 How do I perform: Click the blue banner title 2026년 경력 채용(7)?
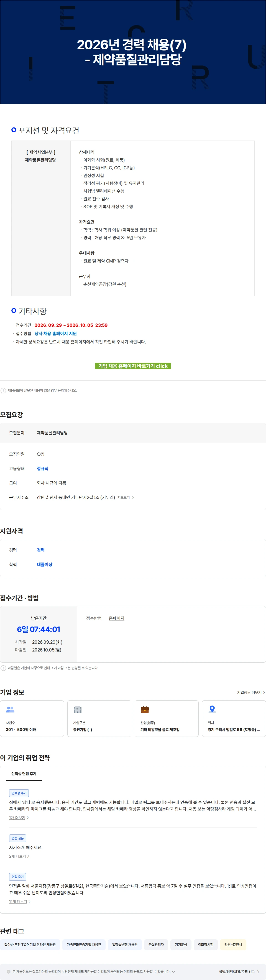pos(132,45)
